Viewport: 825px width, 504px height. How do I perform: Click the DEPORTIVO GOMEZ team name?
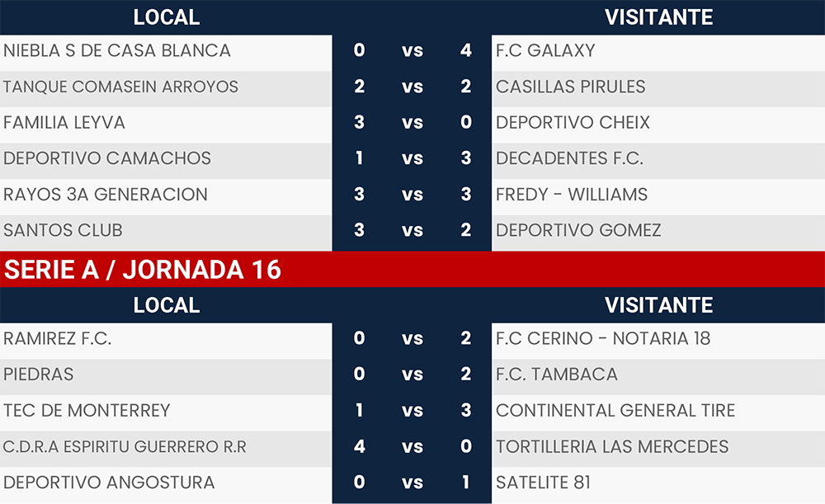tap(578, 230)
